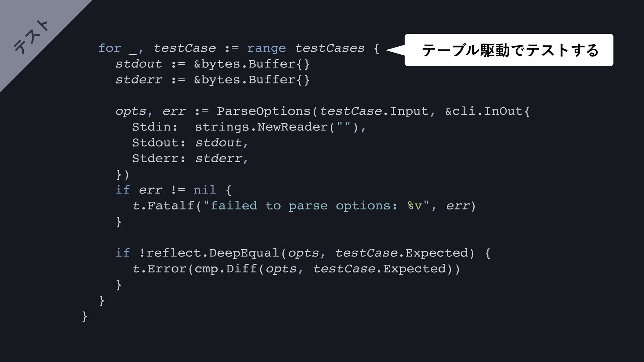Click the "failed to parse options: %v" string

pyautogui.click(x=316, y=206)
